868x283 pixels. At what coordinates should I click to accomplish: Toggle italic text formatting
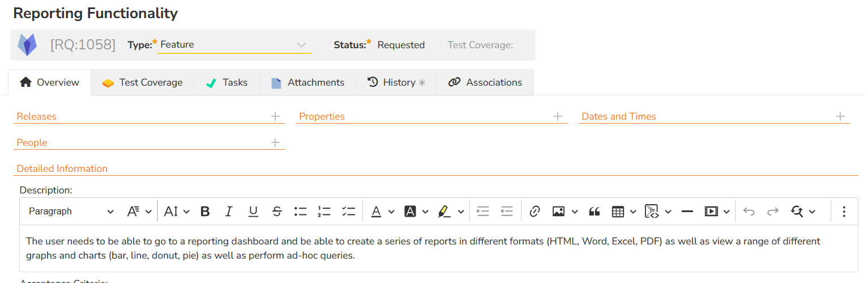(x=229, y=212)
